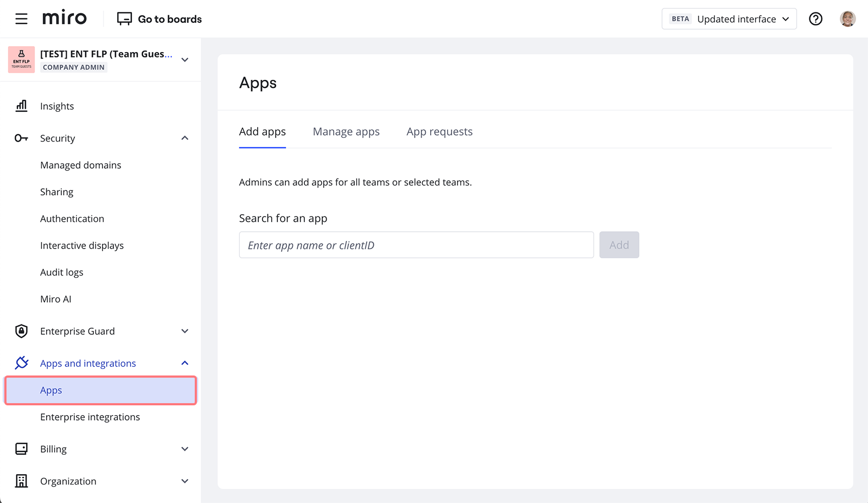Click the app name search field
Viewport: 868px width, 503px height.
(416, 245)
